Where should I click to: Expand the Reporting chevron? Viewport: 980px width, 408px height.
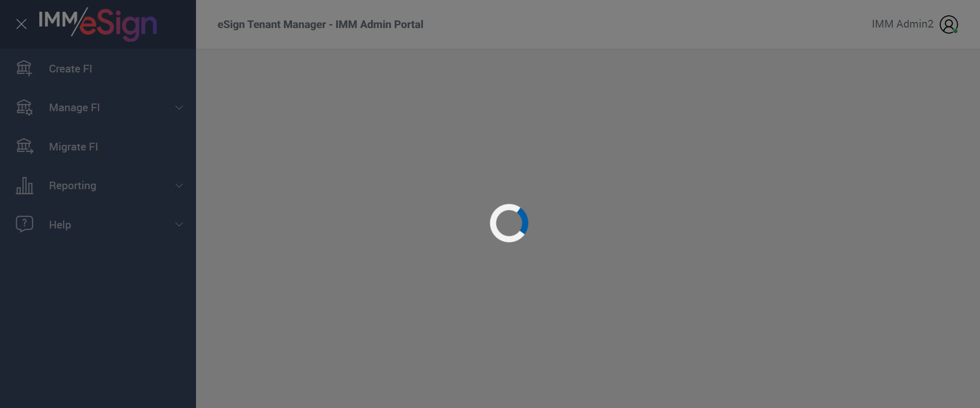(x=179, y=186)
